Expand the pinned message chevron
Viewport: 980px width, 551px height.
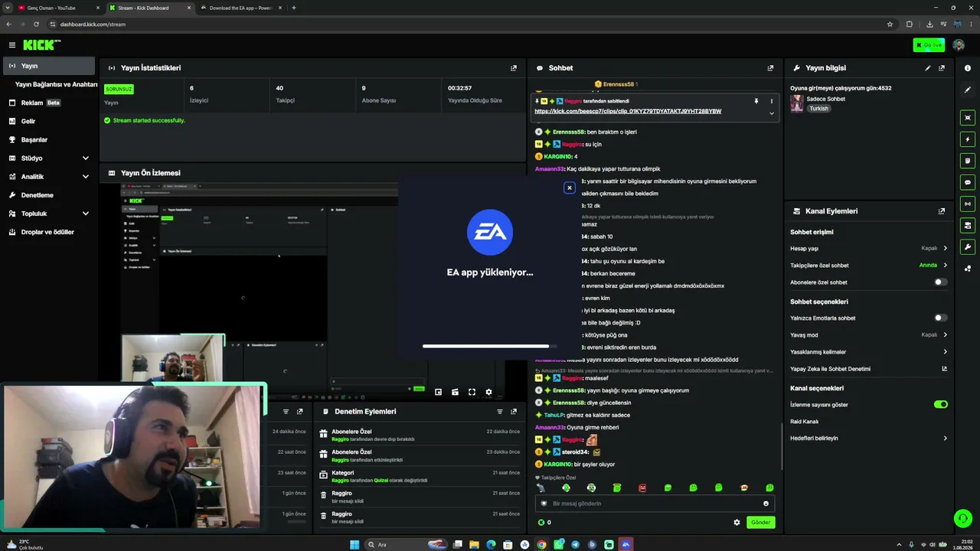[x=771, y=113]
